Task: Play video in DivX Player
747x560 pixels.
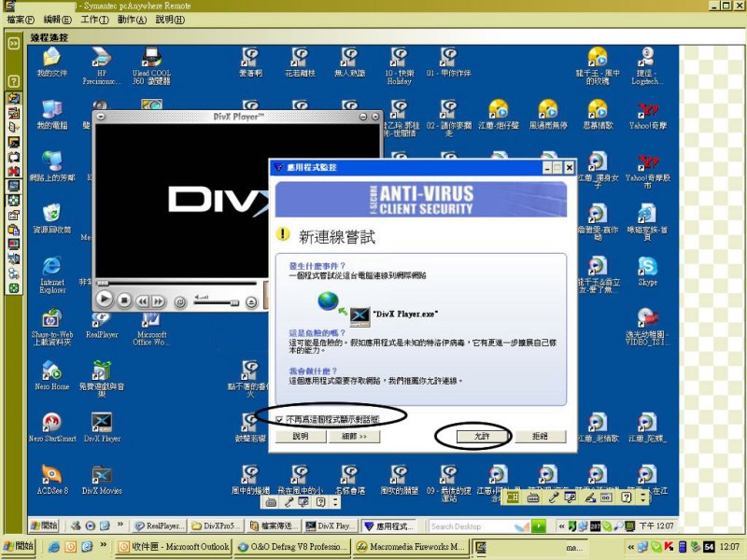Action: click(x=105, y=300)
